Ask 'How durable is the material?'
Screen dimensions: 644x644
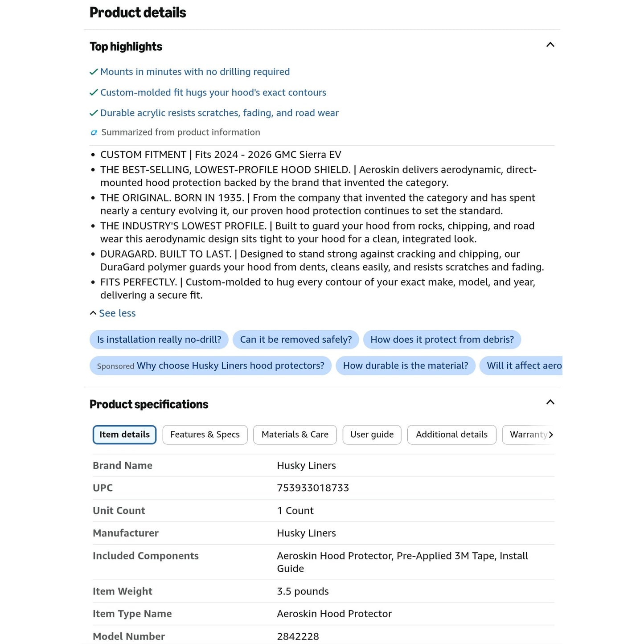click(406, 365)
